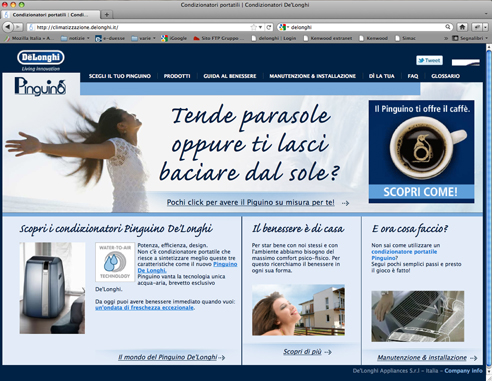Click the arrow after Pochi click link
492x381 pixels.
345,203
